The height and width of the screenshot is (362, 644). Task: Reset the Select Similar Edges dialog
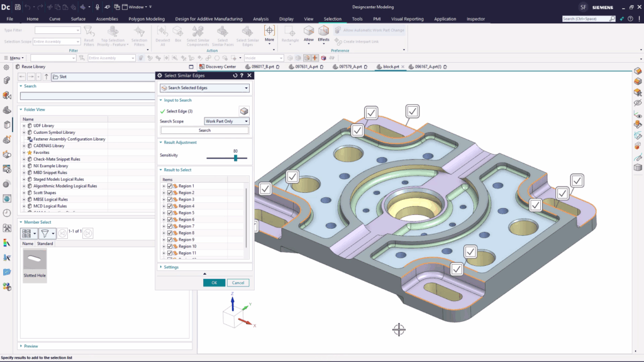tap(235, 75)
